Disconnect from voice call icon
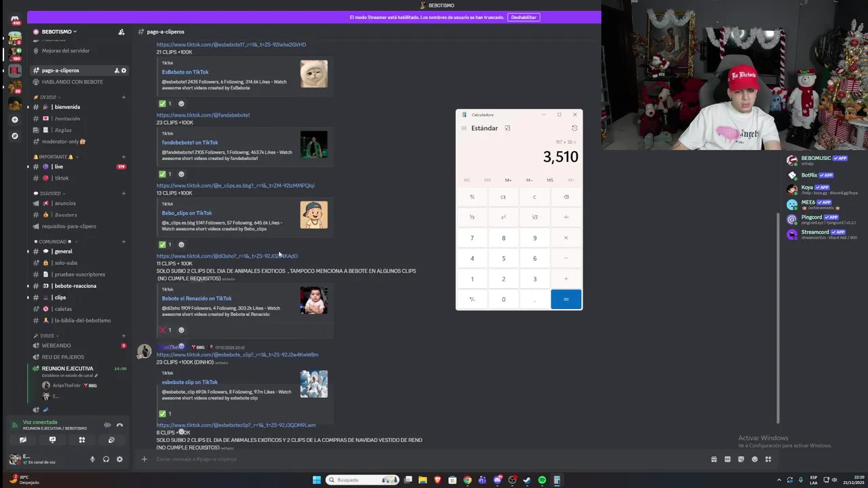The height and width of the screenshot is (488, 868). tap(119, 425)
